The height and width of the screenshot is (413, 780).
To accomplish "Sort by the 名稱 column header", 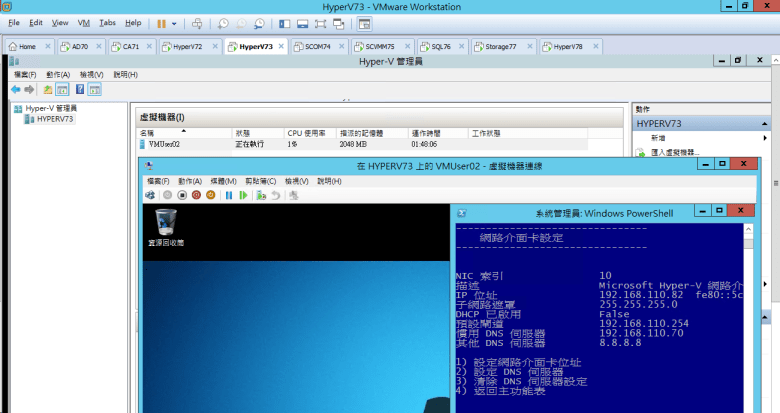I will point(148,132).
